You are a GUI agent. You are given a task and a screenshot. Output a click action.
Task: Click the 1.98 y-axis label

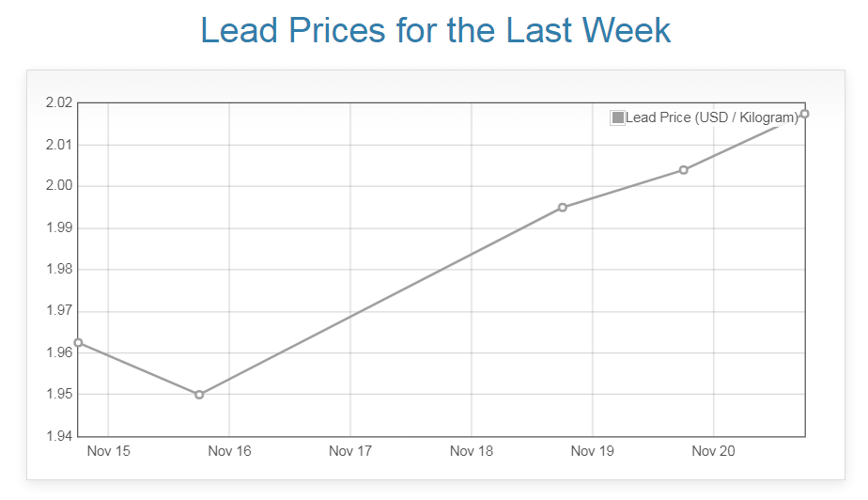pyautogui.click(x=58, y=270)
